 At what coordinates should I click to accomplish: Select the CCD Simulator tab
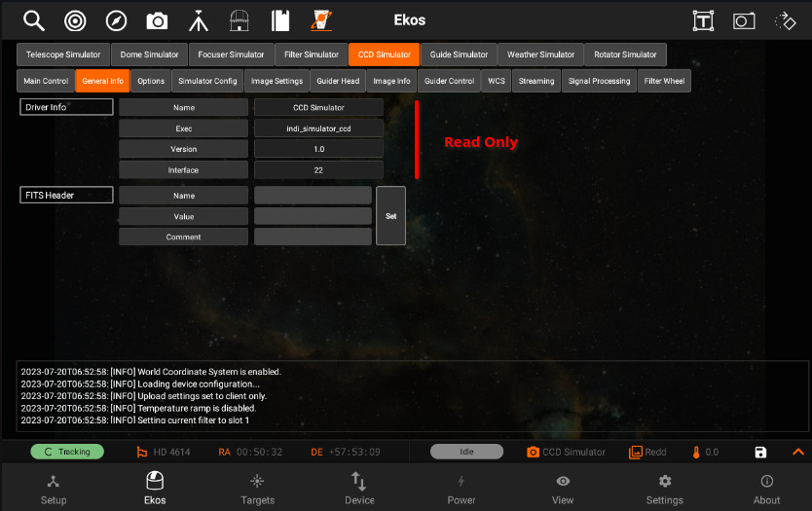[x=385, y=55]
